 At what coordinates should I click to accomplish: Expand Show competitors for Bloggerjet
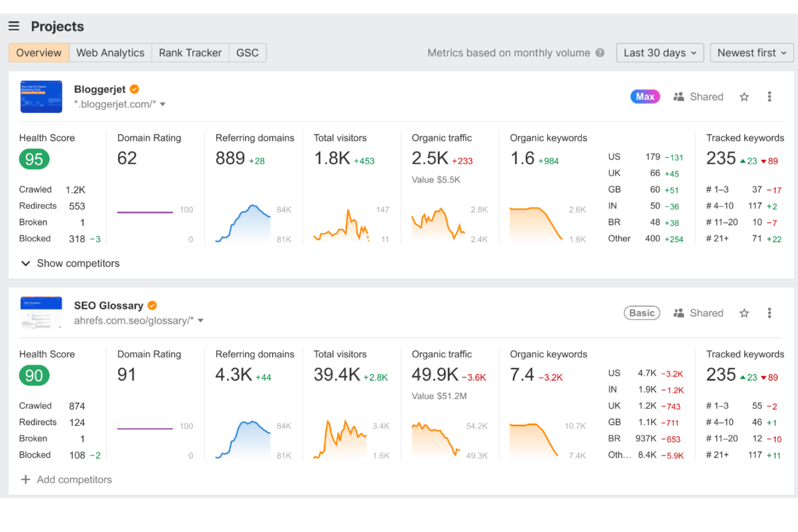click(x=70, y=264)
